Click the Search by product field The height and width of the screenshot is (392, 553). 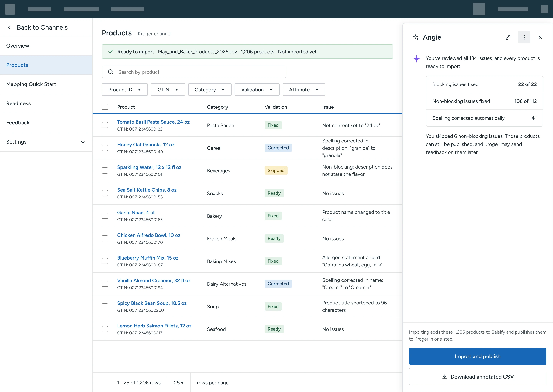[x=194, y=72]
